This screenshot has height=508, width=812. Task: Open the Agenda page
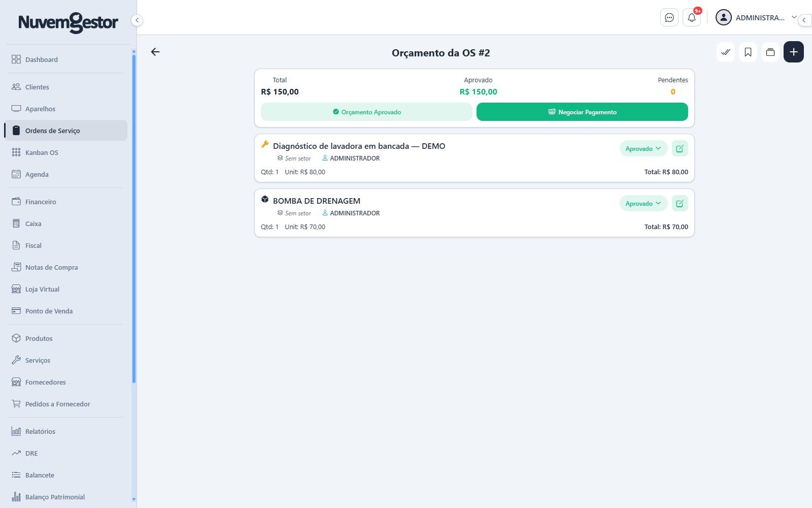(66, 174)
